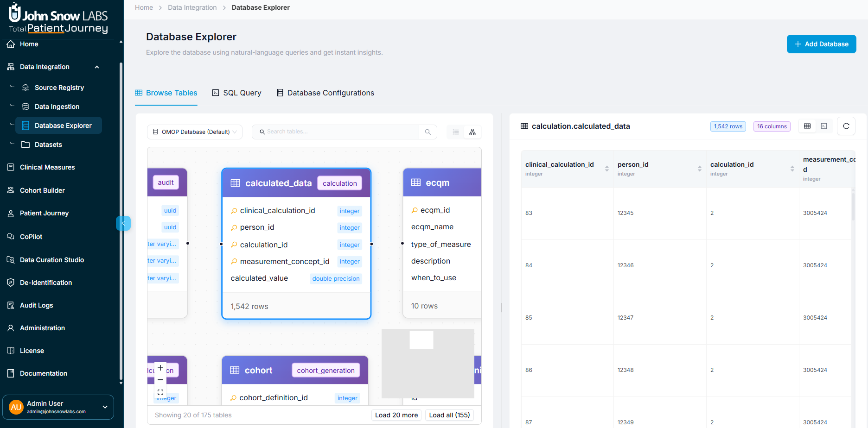This screenshot has height=428, width=868.
Task: Switch to list view icon
Action: pos(456,132)
